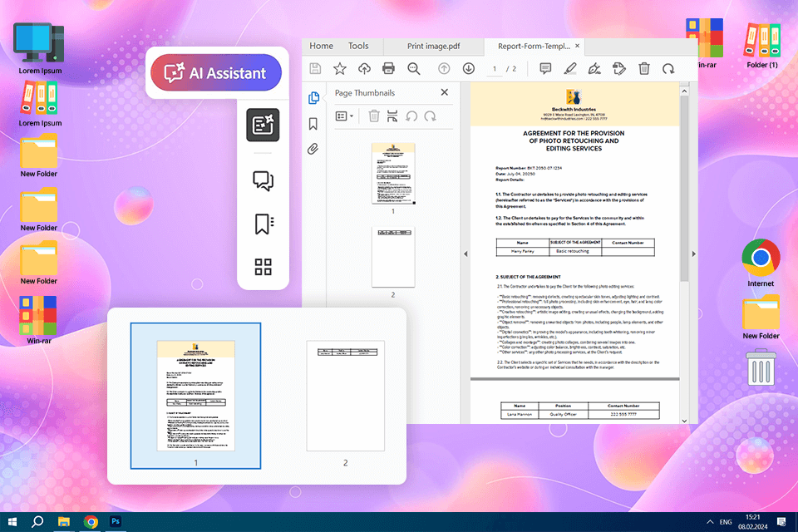The height and width of the screenshot is (532, 798).
Task: Switch to the Home tab
Action: [x=321, y=46]
